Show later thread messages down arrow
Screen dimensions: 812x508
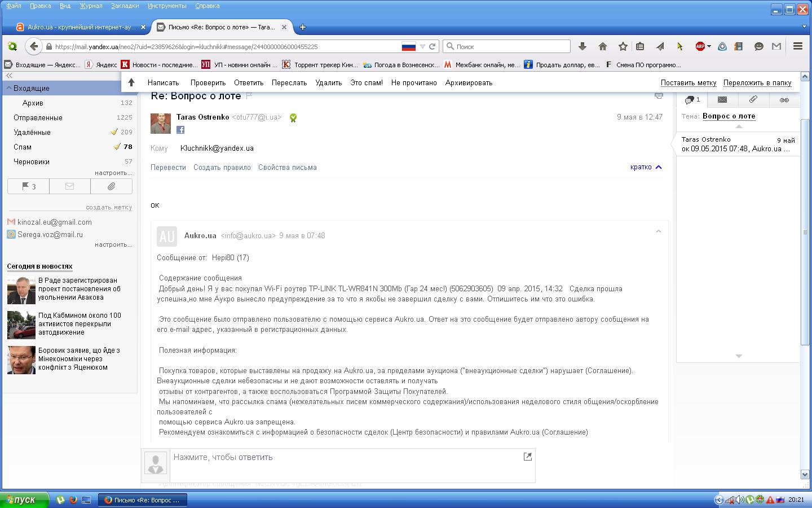pyautogui.click(x=739, y=356)
